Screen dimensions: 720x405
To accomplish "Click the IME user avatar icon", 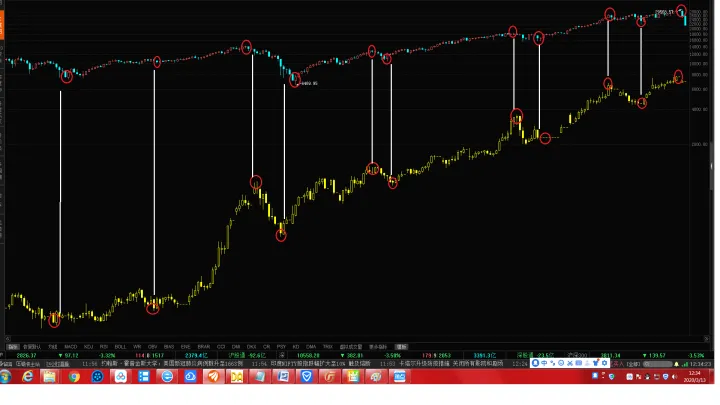I will [x=535, y=363].
